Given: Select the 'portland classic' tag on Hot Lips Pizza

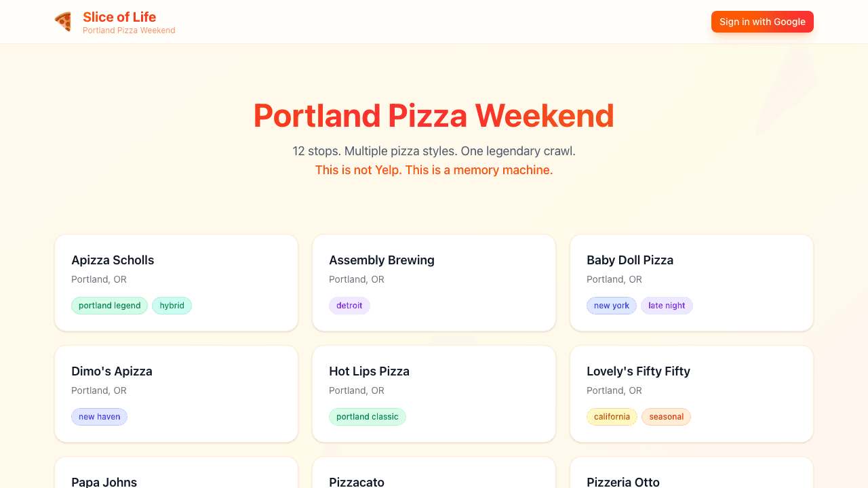Looking at the screenshot, I should (368, 417).
